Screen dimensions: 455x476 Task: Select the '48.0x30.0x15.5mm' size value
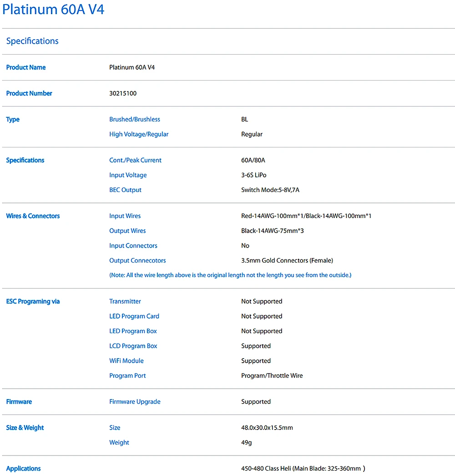[267, 428]
